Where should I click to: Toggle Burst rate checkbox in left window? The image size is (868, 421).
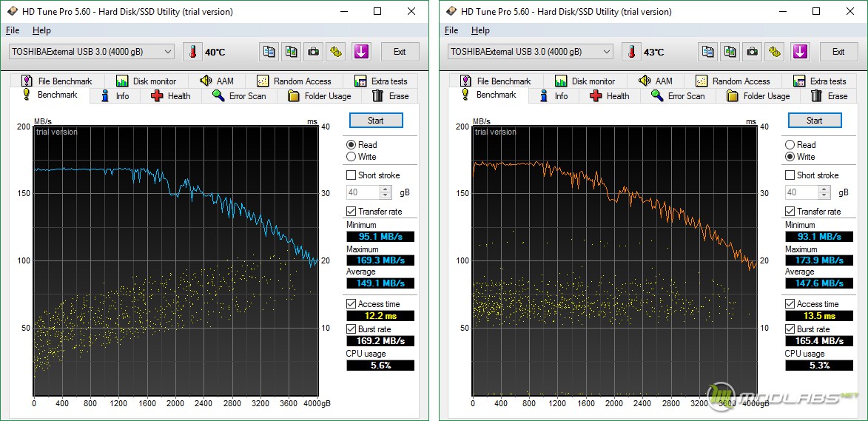click(x=351, y=329)
